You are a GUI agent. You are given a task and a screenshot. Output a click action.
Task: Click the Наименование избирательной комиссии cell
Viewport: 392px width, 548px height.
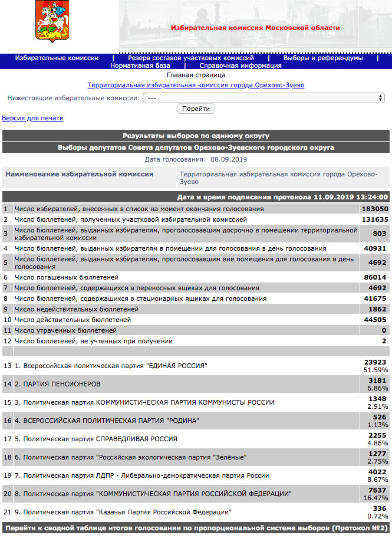tap(89, 178)
